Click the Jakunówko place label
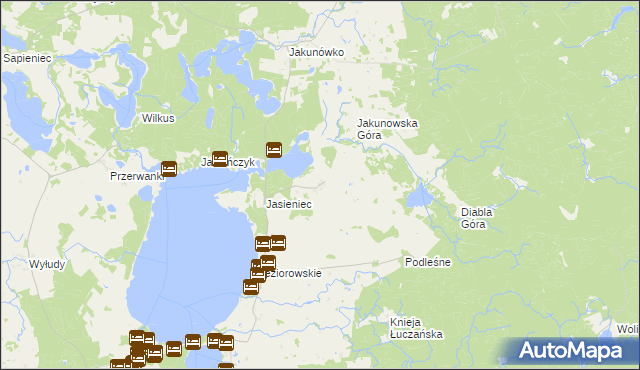This screenshot has width=640, height=370. [x=316, y=52]
